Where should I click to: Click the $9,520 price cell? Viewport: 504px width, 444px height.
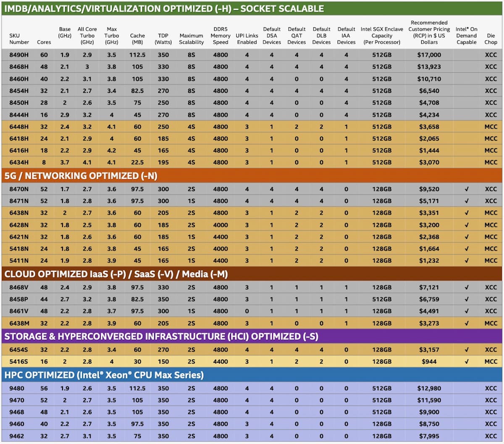coord(429,189)
